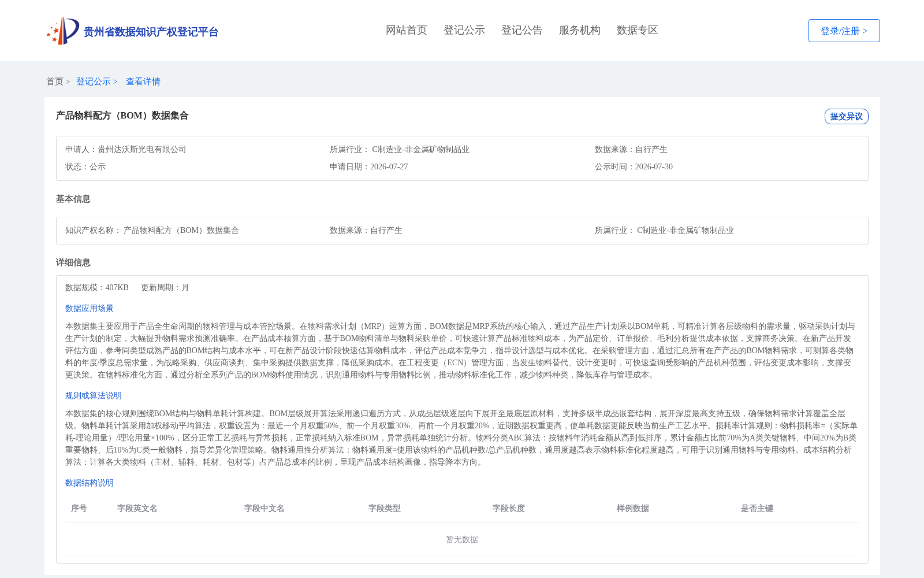Click the 数据结构说明 subheading
Viewport: 924px width, 578px height.
[90, 483]
